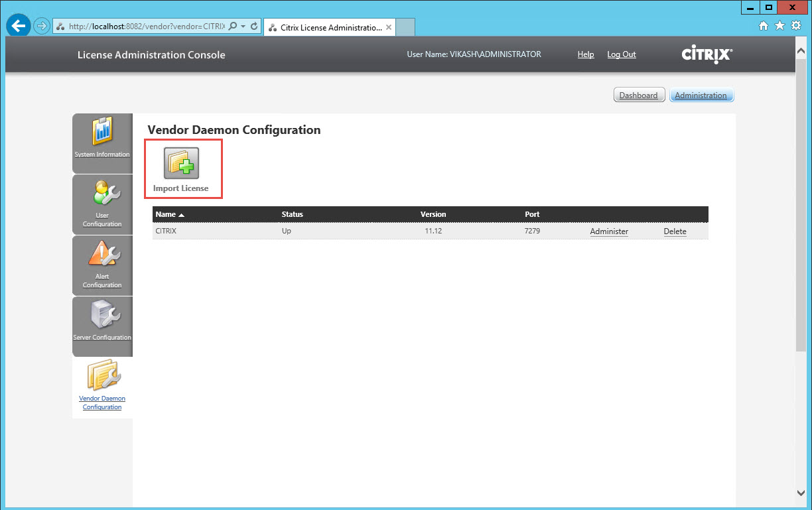The height and width of the screenshot is (510, 812).
Task: Click the Version column header
Action: [x=433, y=214]
